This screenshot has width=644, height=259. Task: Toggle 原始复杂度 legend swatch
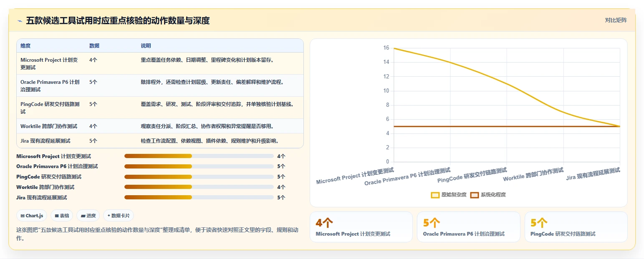(x=435, y=195)
